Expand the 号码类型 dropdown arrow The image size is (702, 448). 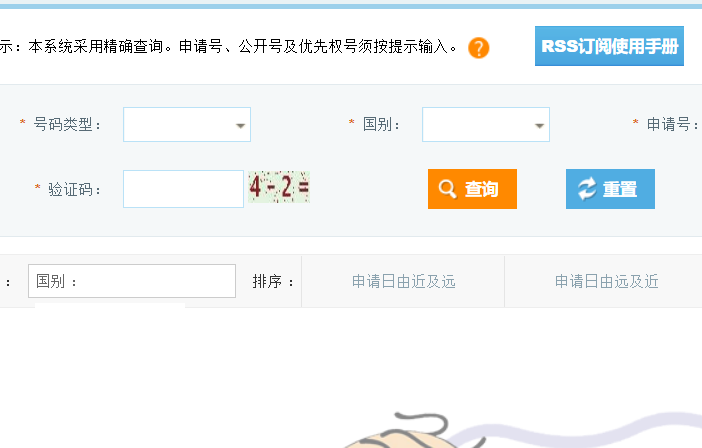point(240,126)
